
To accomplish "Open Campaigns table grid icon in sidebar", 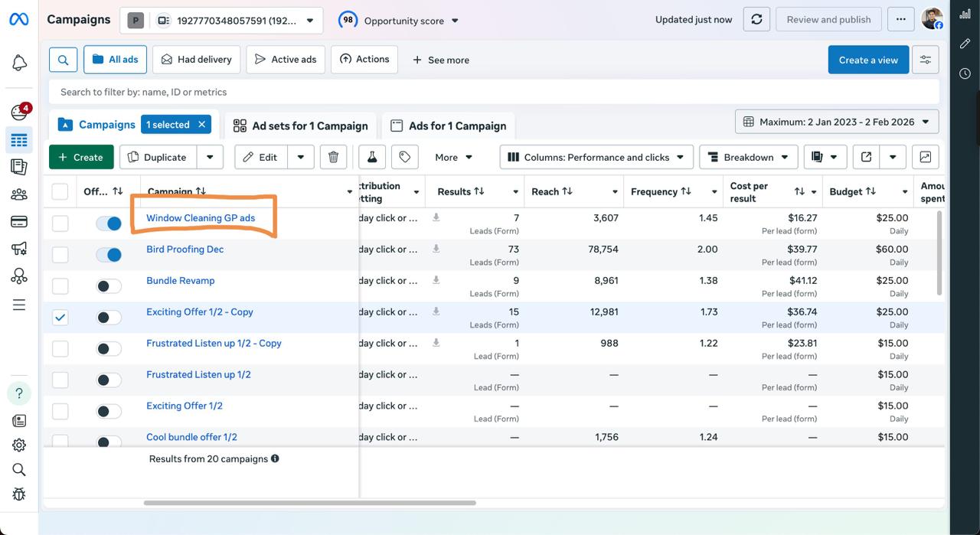I will [x=19, y=140].
